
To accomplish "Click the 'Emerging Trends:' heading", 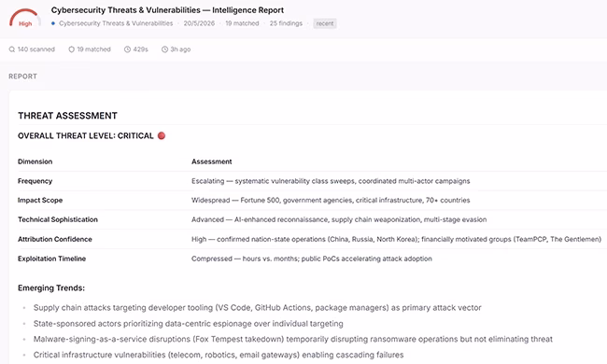I will [x=51, y=287].
